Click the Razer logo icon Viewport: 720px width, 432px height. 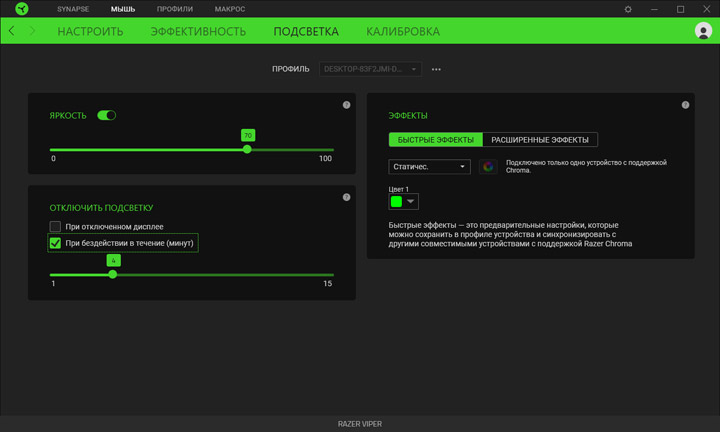coord(22,9)
